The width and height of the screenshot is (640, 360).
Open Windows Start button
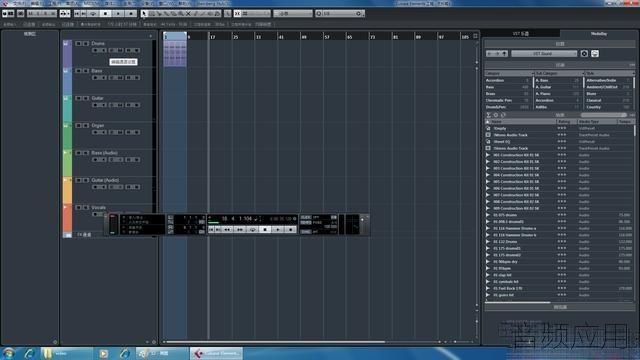(x=8, y=353)
